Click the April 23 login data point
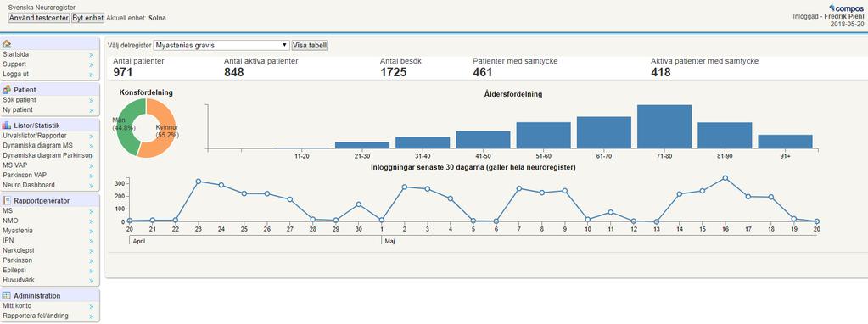Viewport: 868px width, 324px height. [199, 182]
